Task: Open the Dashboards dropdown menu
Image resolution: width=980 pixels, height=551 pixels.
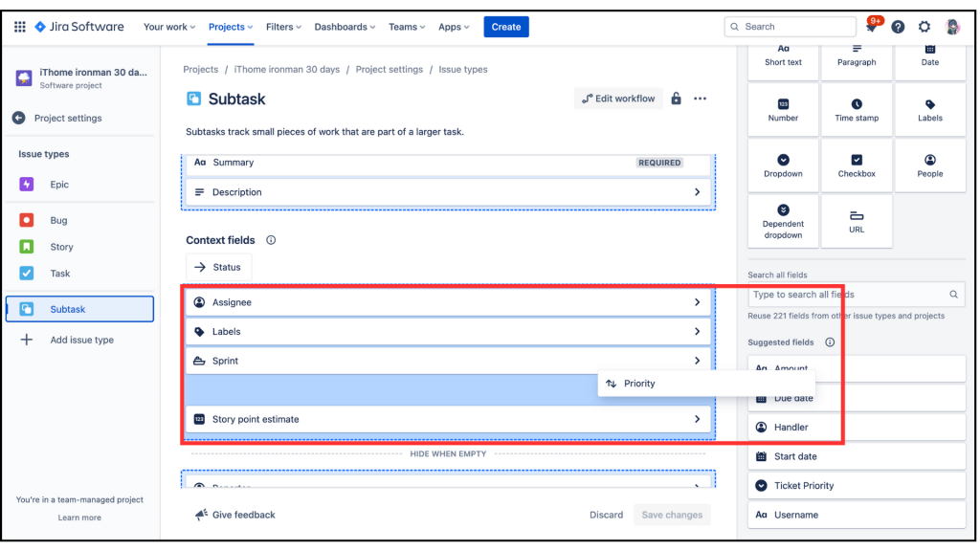Action: tap(345, 27)
